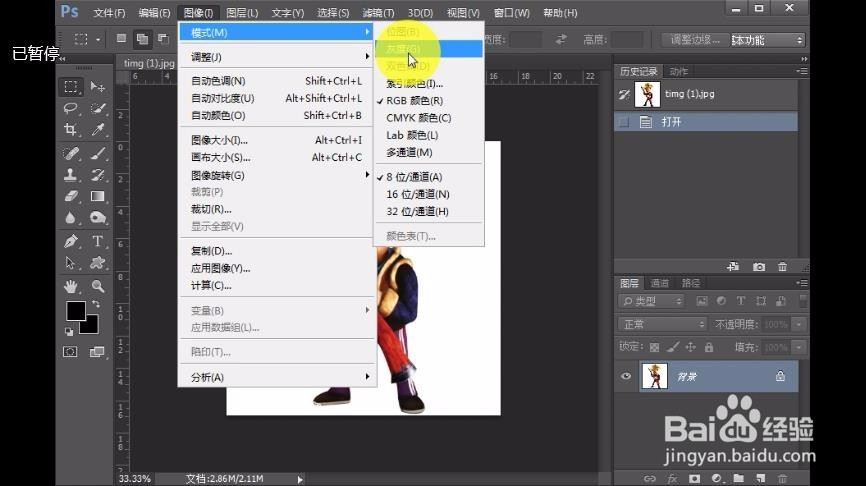Select the Path Selection tool
866x486 pixels.
(x=71, y=263)
